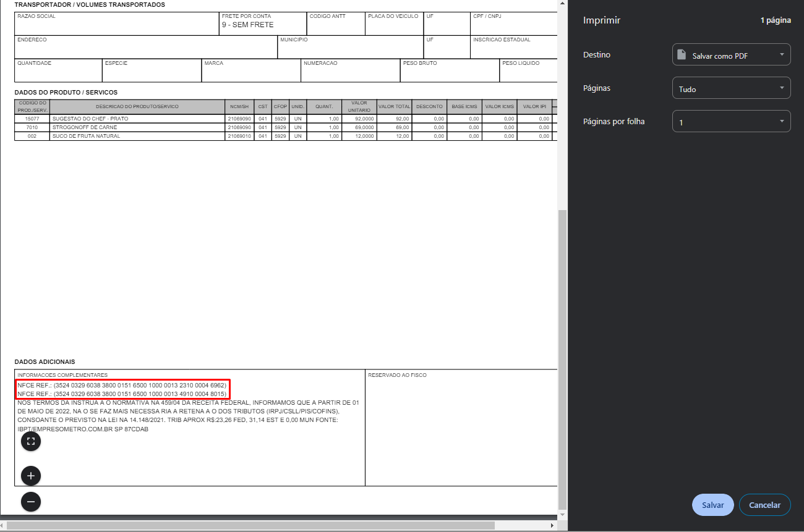Click the Imprimir dialog title
Viewport: 804px width, 532px height.
[x=602, y=20]
